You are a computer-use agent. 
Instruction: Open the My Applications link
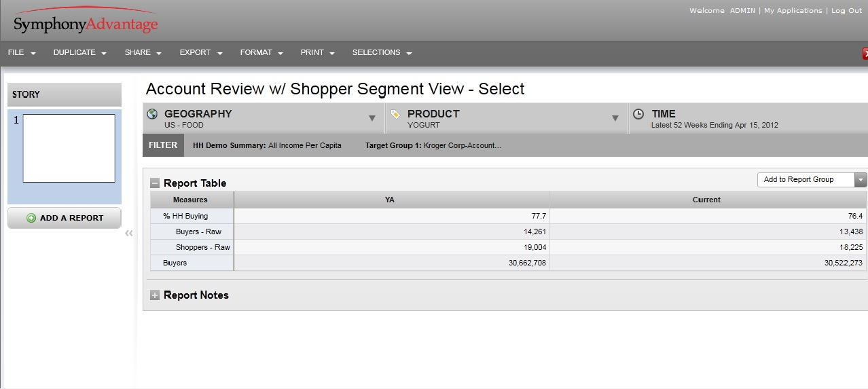tap(793, 11)
